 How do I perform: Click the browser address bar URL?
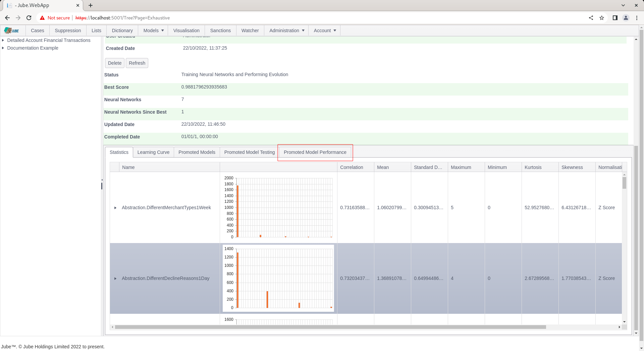coord(123,18)
